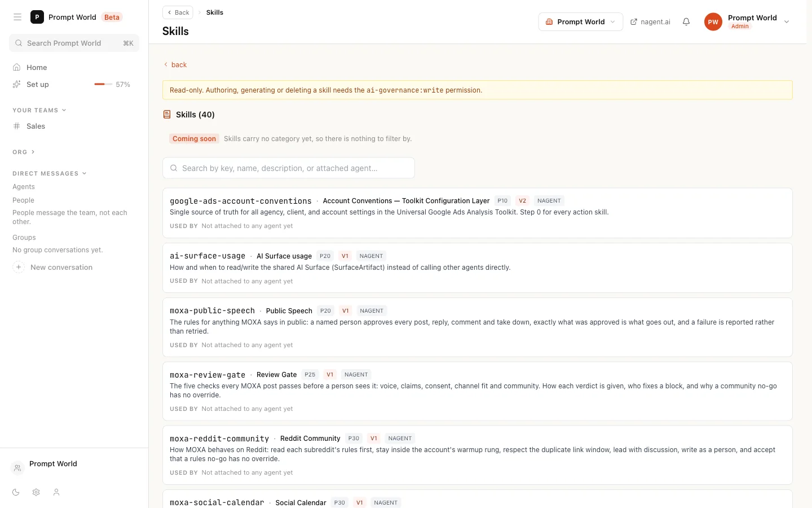
Task: Open the Prompt World workspace dropdown
Action: click(x=581, y=21)
